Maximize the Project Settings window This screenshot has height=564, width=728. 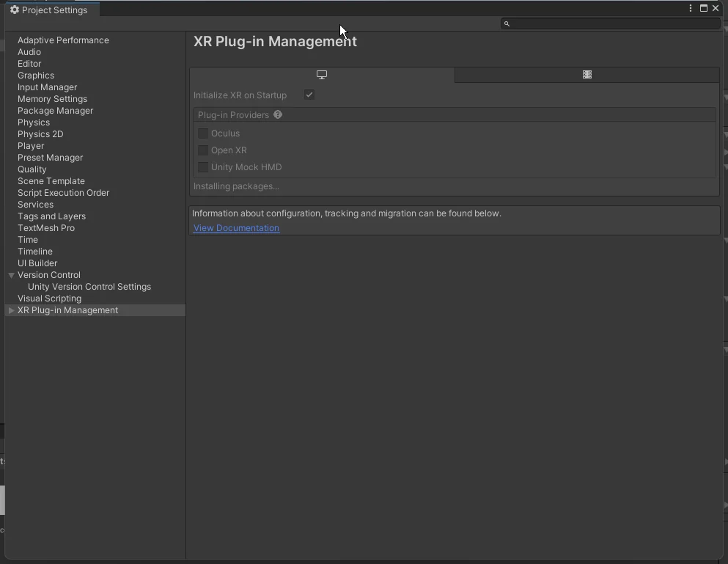(x=704, y=9)
